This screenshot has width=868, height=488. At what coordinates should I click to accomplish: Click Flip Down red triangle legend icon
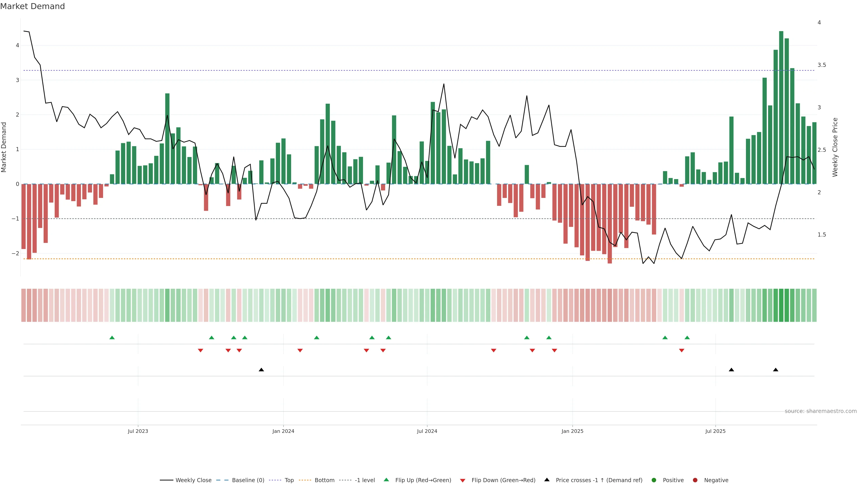(x=463, y=481)
